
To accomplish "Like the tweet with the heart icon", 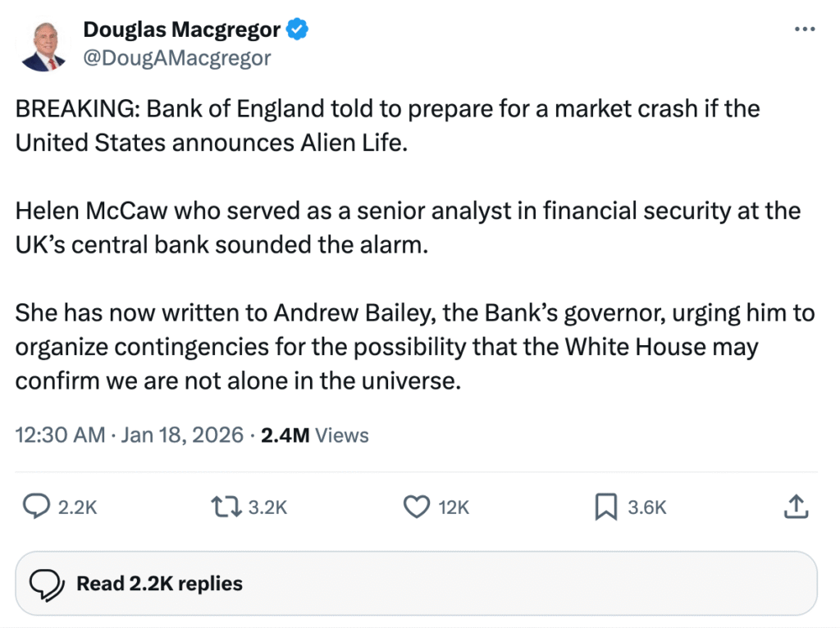I will (x=417, y=507).
